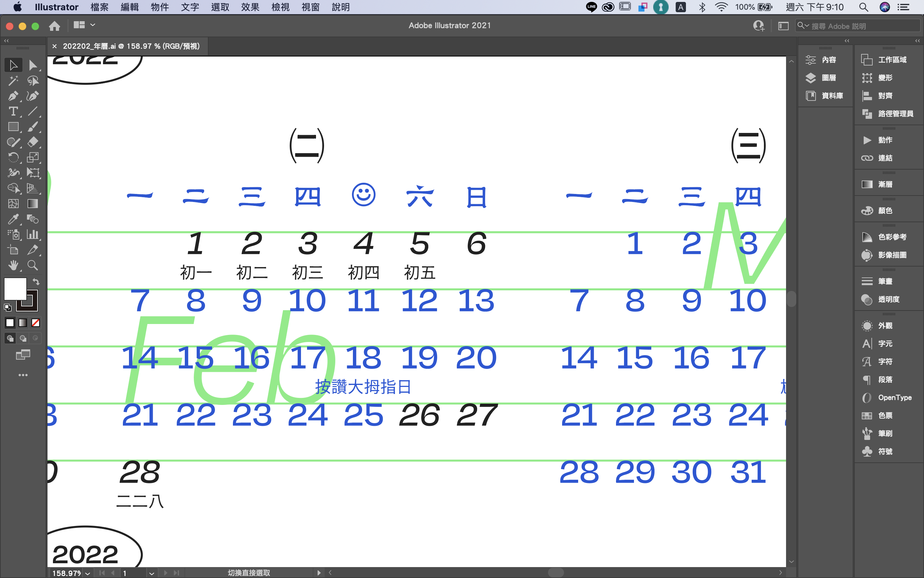Image resolution: width=924 pixels, height=578 pixels.
Task: Open the zoom level dropdown
Action: pos(88,573)
